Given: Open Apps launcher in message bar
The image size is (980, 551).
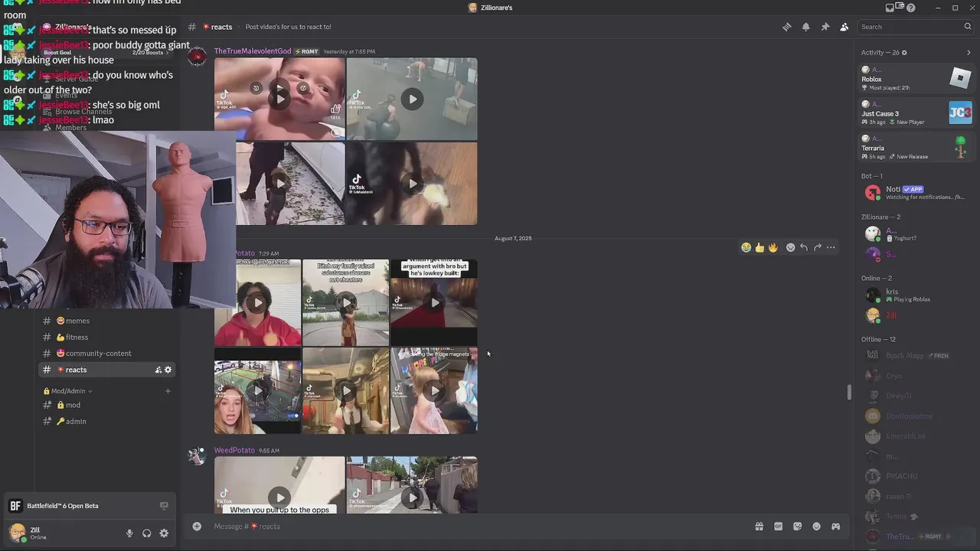Looking at the screenshot, I should pyautogui.click(x=835, y=527).
